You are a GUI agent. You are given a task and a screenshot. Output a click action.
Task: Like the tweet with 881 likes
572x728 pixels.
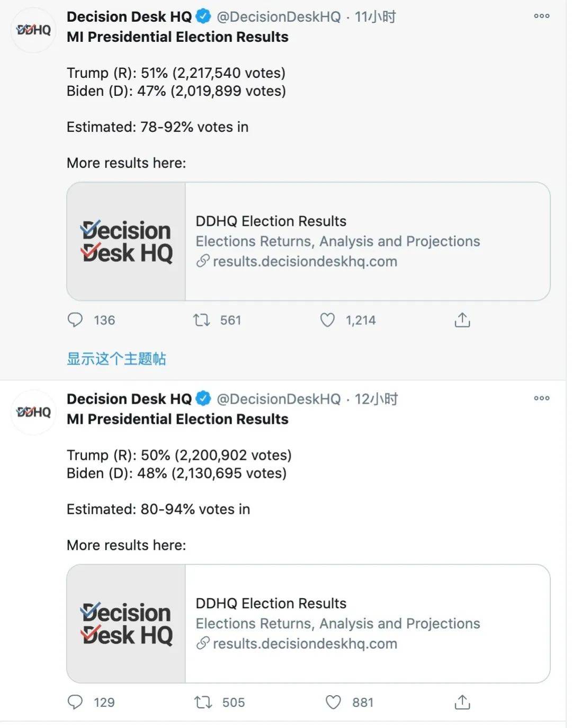point(333,702)
